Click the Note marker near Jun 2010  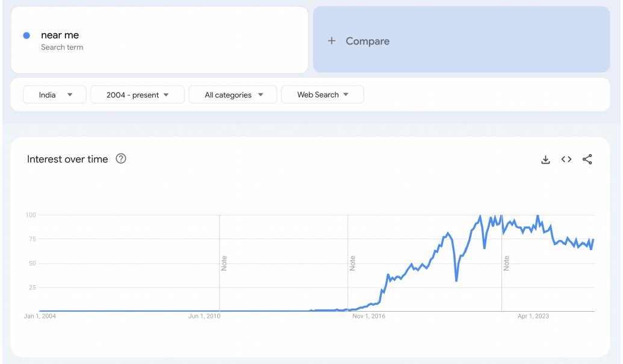click(223, 263)
